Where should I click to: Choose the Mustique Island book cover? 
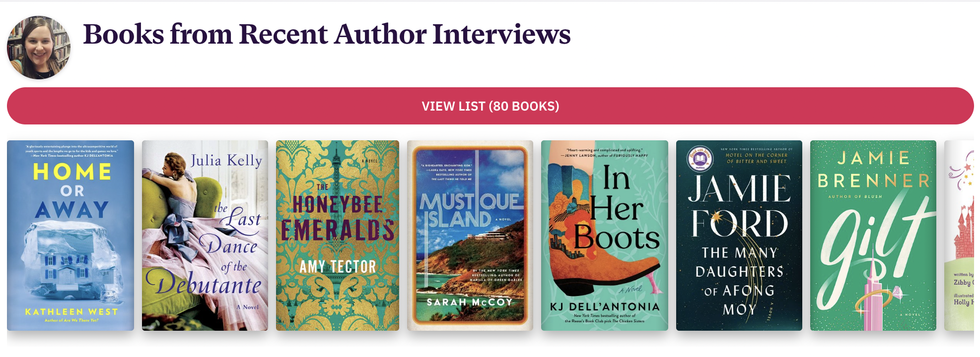(x=470, y=236)
